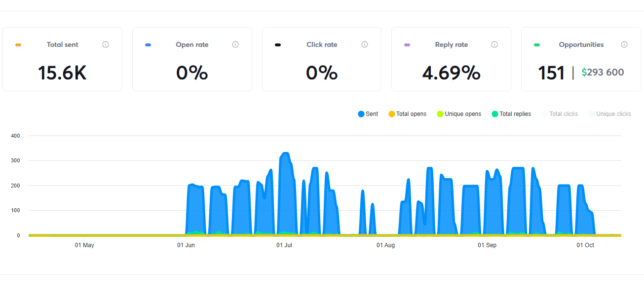Click the 01 Sep x-axis date label
The image size is (644, 301).
click(x=487, y=245)
